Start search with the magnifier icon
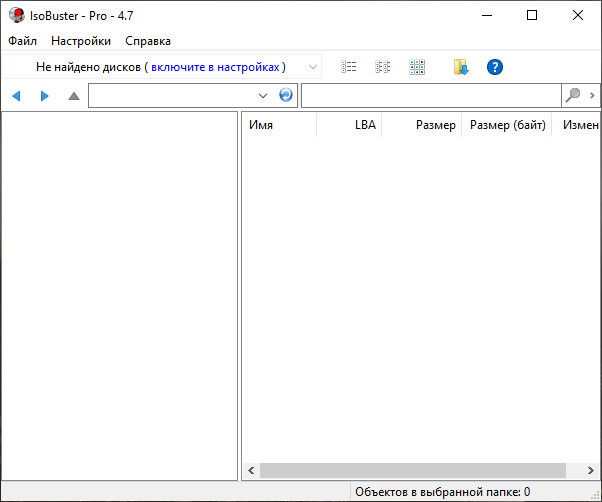This screenshot has height=502, width=602. click(573, 95)
